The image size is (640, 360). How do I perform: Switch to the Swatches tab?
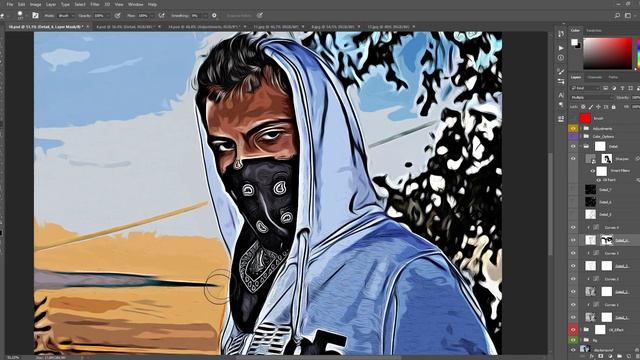594,31
